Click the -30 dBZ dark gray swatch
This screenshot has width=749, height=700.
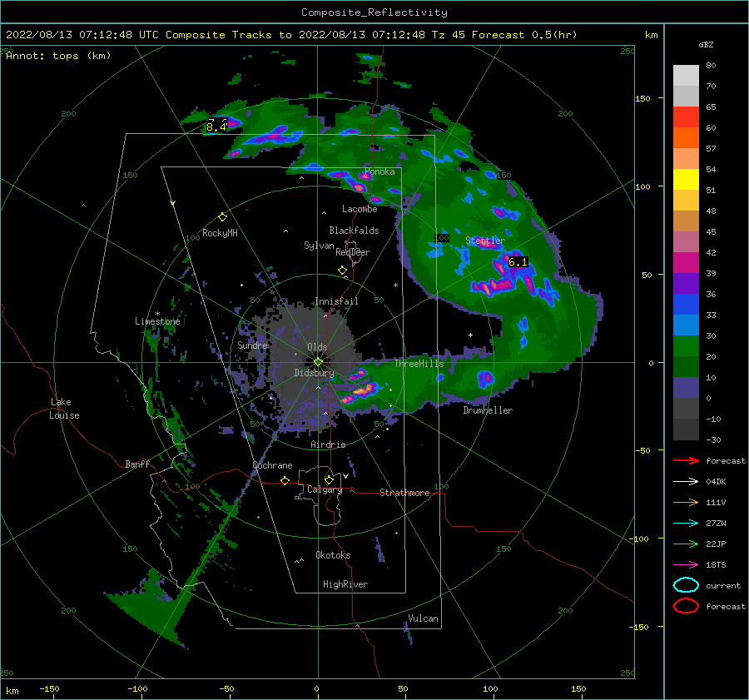click(686, 429)
